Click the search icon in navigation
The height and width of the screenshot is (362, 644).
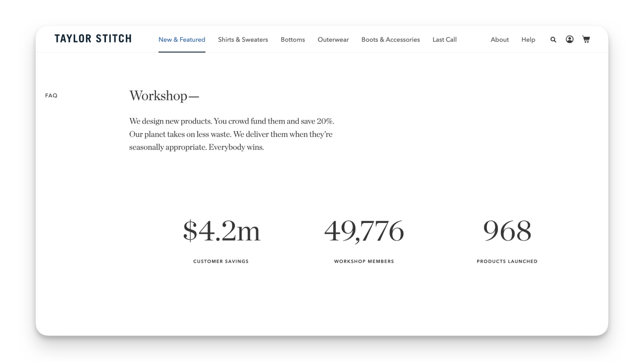click(x=553, y=39)
